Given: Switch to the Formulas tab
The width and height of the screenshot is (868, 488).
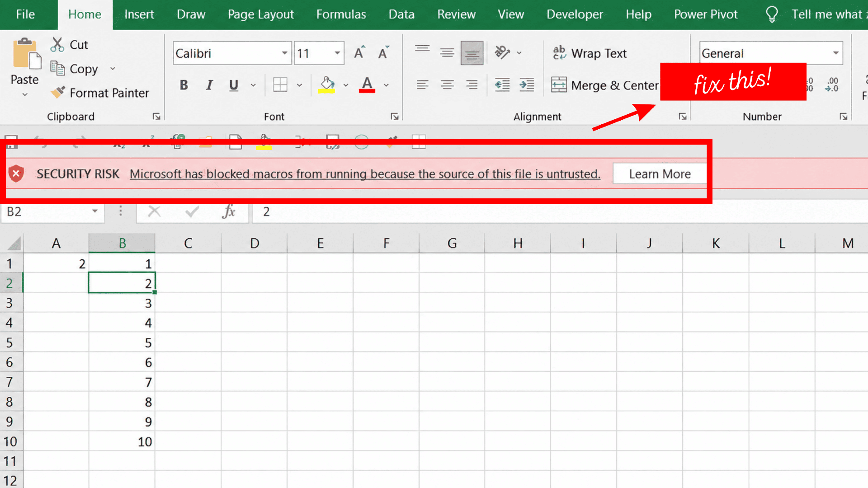Looking at the screenshot, I should [x=341, y=14].
